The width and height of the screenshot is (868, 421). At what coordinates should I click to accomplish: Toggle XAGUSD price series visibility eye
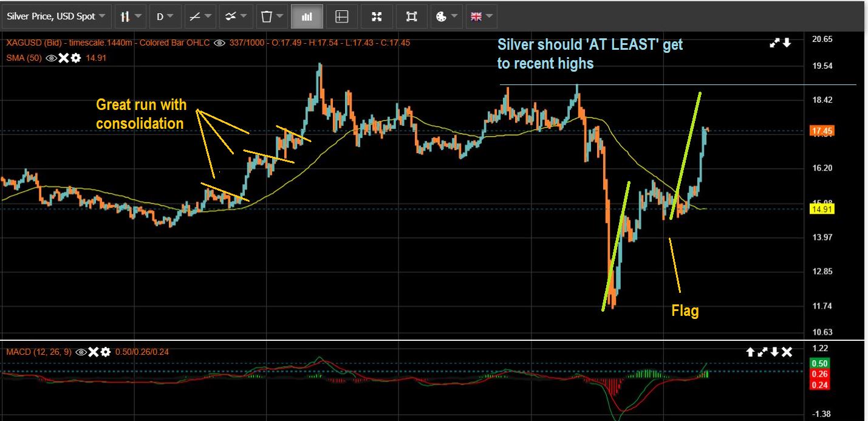pos(220,43)
